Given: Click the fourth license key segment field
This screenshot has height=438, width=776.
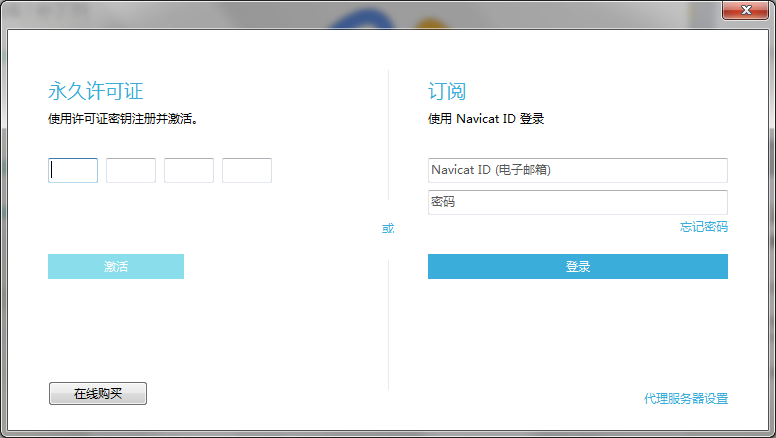Looking at the screenshot, I should [x=246, y=170].
